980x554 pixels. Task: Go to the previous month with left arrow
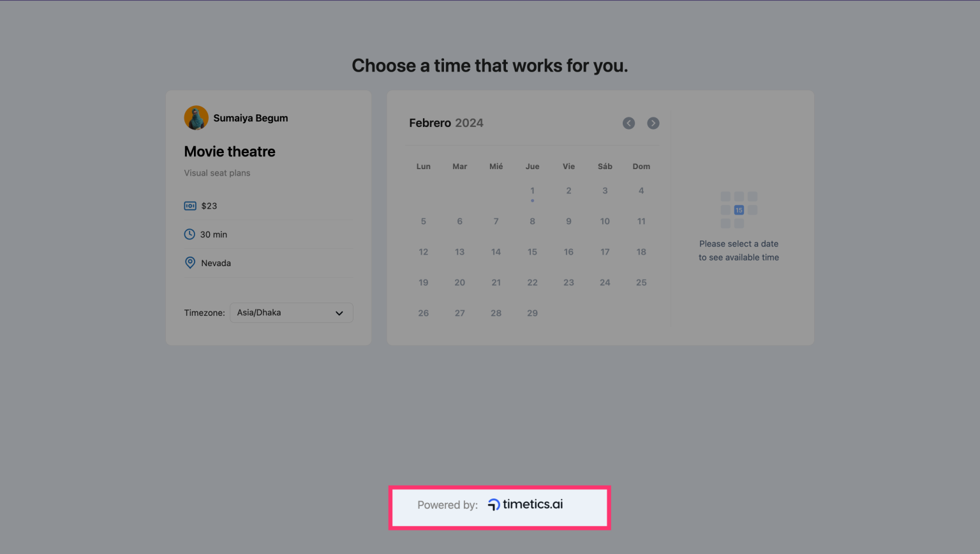click(x=628, y=123)
